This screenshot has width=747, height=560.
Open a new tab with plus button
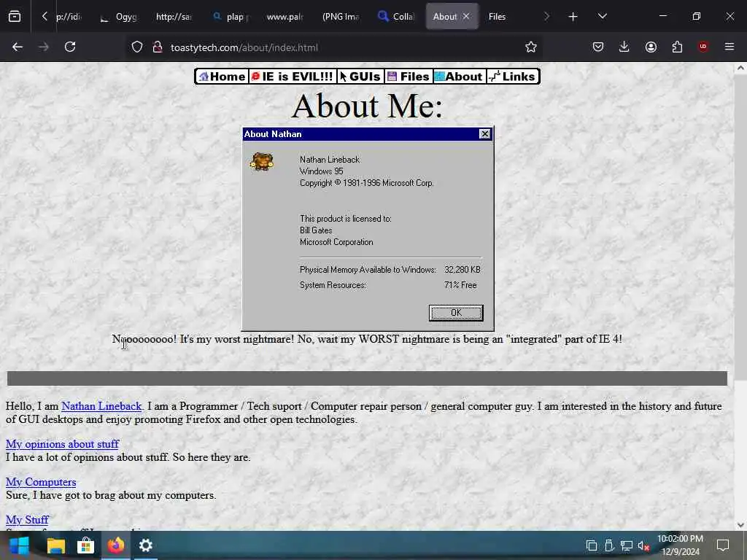573,17
